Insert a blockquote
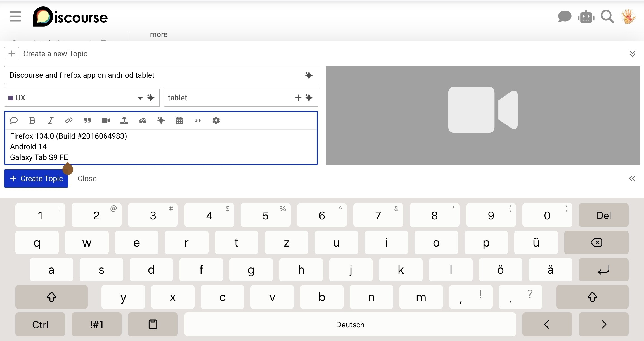 [87, 120]
